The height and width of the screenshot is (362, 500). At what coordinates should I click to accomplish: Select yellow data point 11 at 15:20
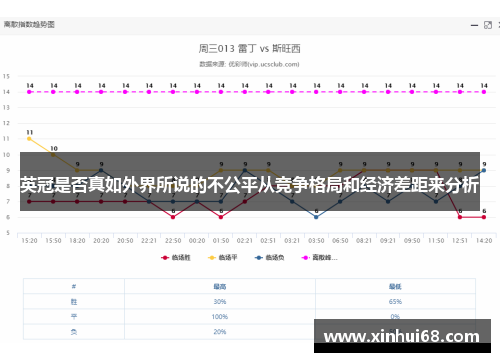[x=29, y=139]
